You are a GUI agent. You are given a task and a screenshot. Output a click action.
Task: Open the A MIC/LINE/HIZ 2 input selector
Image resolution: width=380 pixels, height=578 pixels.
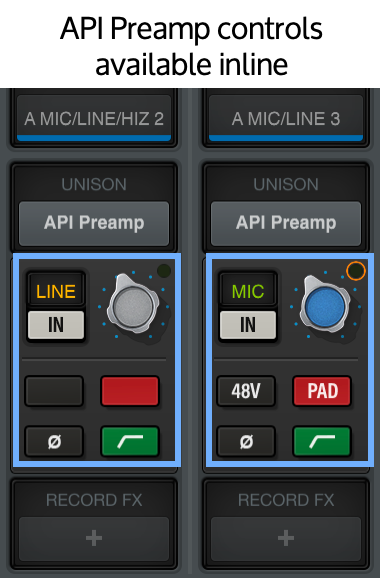click(x=94, y=118)
